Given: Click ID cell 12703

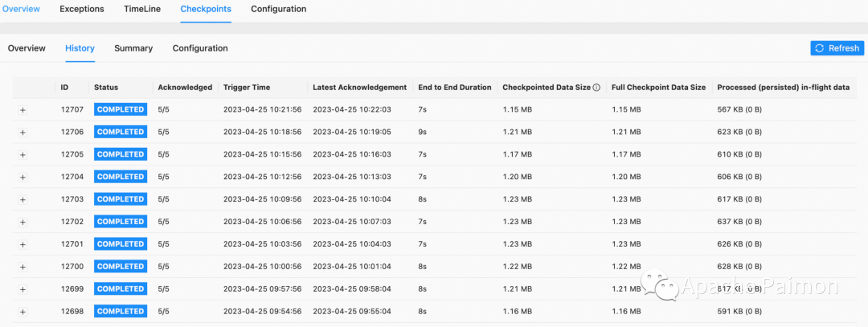Looking at the screenshot, I should pyautogui.click(x=72, y=199).
